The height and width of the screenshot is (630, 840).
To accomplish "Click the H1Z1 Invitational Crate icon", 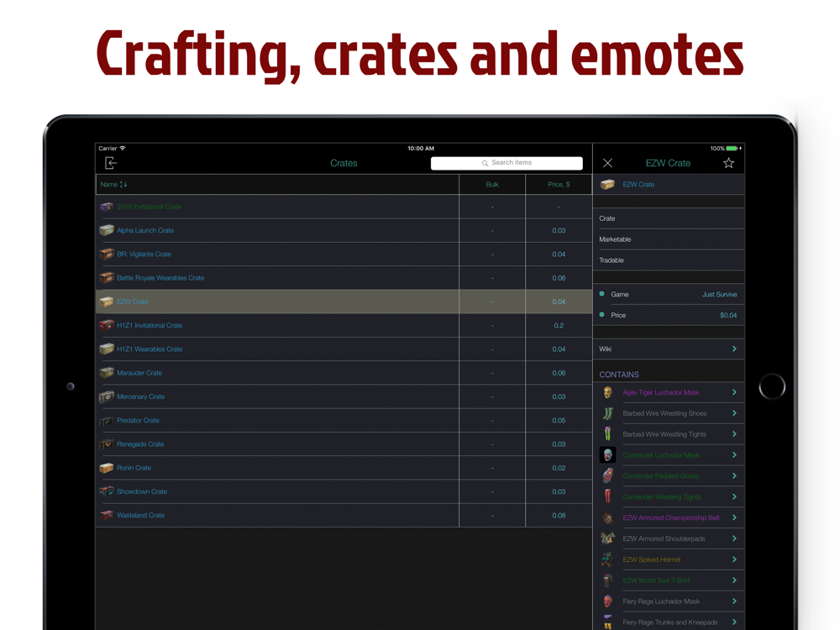I will [x=107, y=325].
